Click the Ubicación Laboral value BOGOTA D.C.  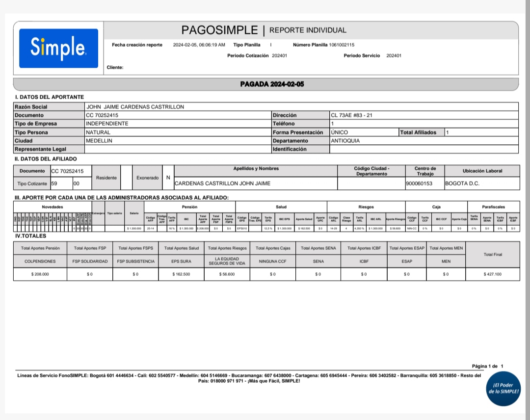tap(462, 184)
